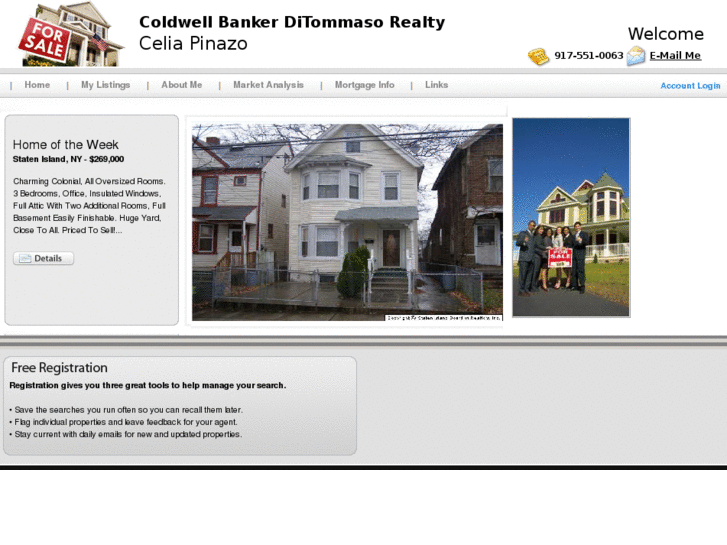
Task: Click the phone number 917-551-0063
Action: point(588,56)
